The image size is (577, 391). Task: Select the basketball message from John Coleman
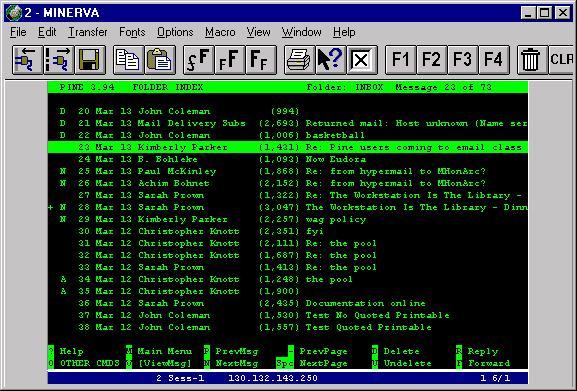pyautogui.click(x=288, y=135)
